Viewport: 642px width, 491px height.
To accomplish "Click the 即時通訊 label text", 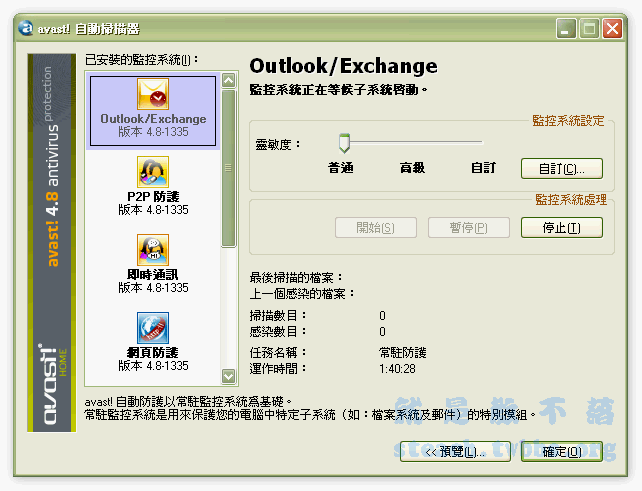I will point(153,274).
